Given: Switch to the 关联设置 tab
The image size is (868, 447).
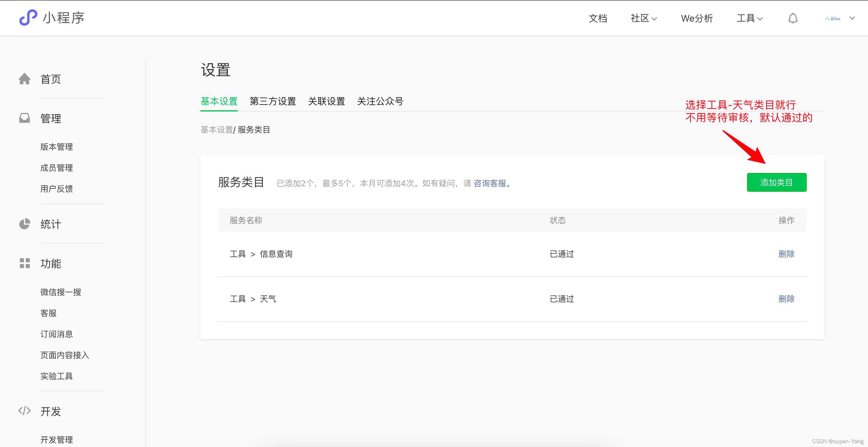Looking at the screenshot, I should point(326,101).
